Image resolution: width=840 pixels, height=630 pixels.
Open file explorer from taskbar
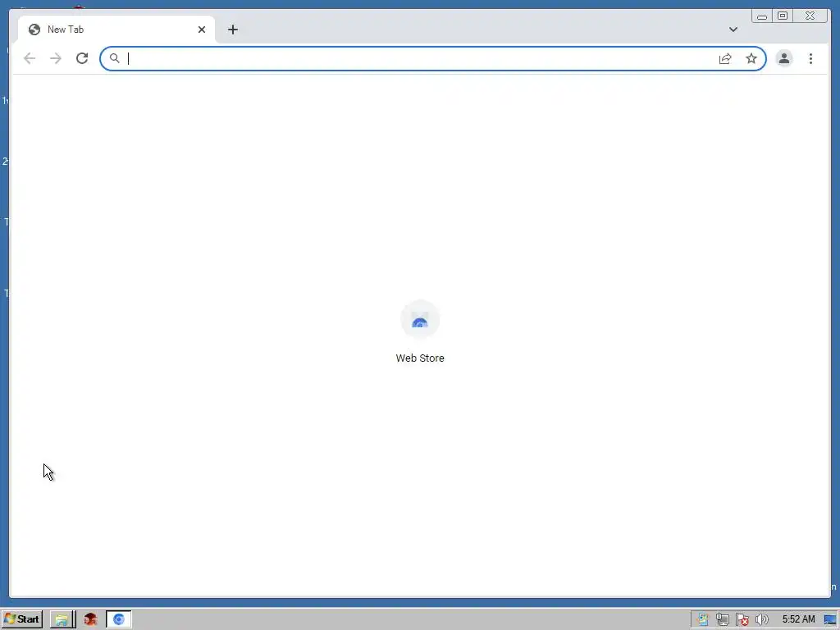point(62,620)
